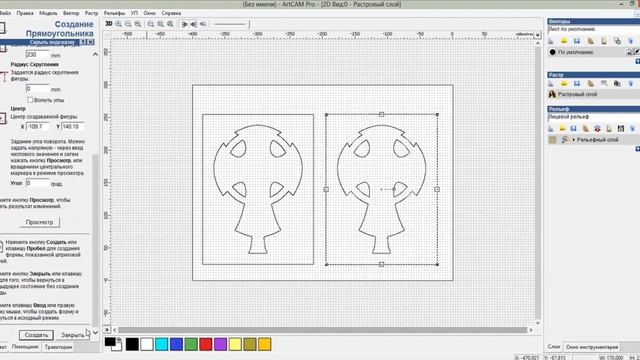Click the first arrow-shaped icon in view toolbar
The height and width of the screenshot is (360, 640).
[x=184, y=24]
